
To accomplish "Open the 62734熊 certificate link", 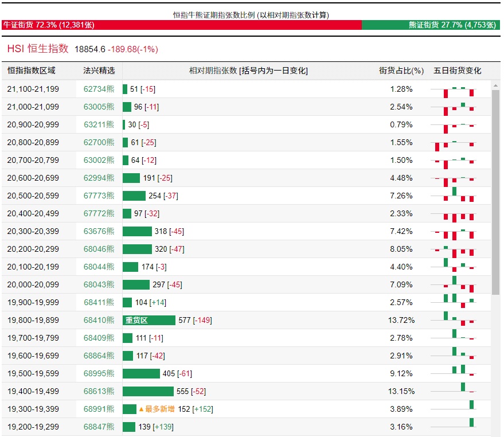I will [99, 89].
